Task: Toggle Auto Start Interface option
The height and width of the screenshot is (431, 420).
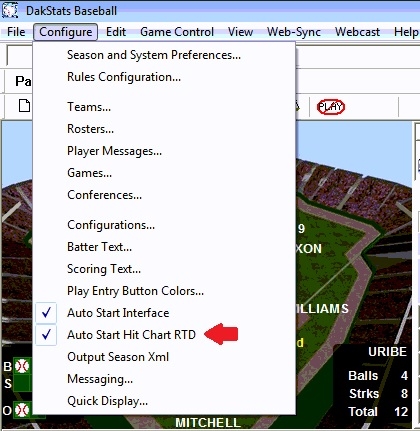Action: [x=164, y=313]
